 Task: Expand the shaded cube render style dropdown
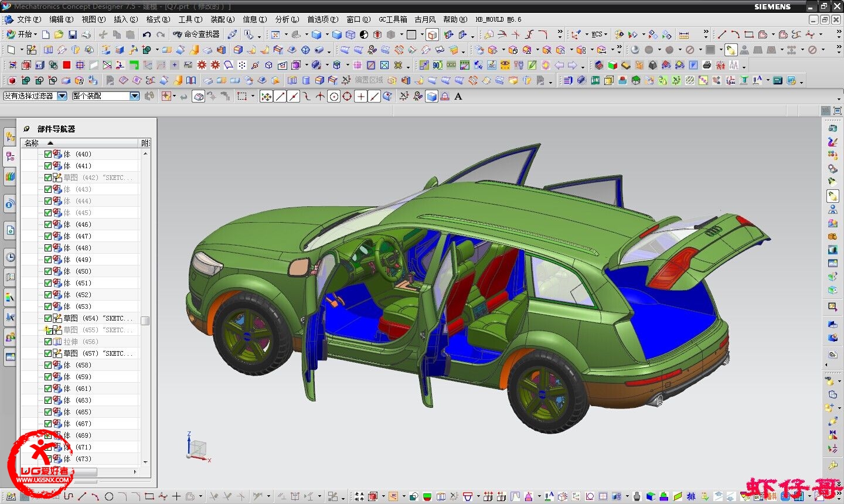click(x=327, y=35)
